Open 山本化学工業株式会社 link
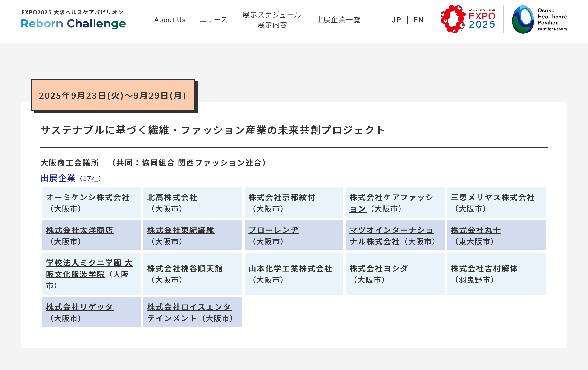The image size is (588, 370). [290, 268]
